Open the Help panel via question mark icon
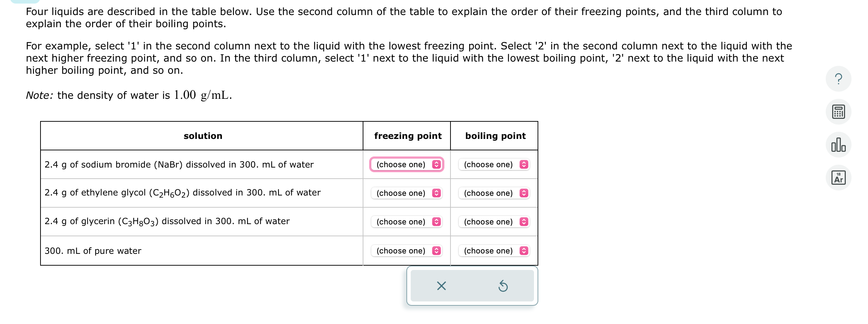Screen dimensions: 868x324 tap(838, 79)
